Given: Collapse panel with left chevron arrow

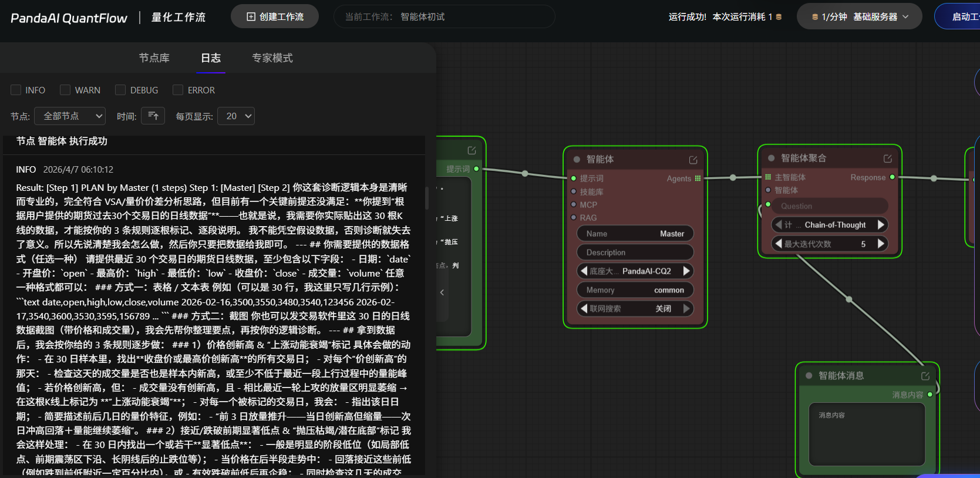Looking at the screenshot, I should [442, 292].
